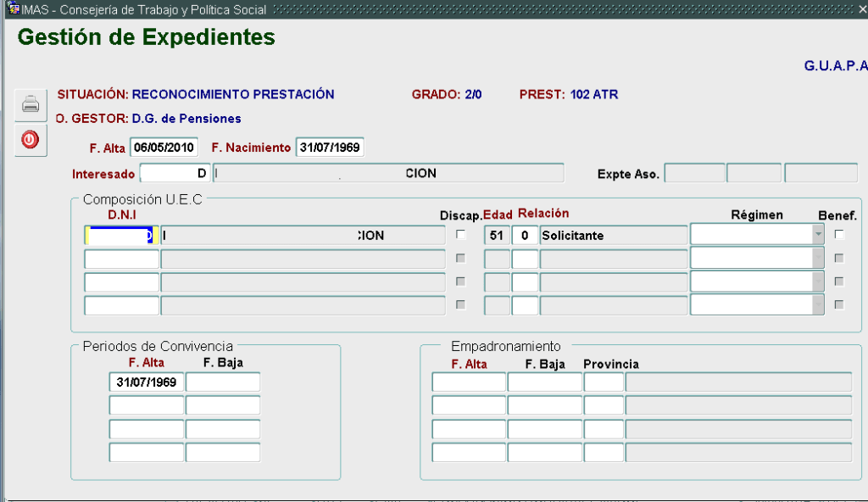Select the F. Nacimiento date field
Viewport: 868px width, 502px height.
tap(330, 147)
